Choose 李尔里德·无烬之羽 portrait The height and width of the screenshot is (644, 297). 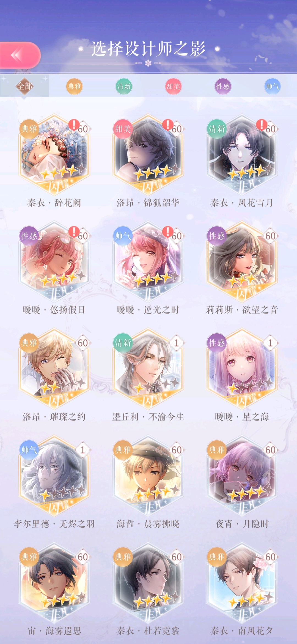54,475
